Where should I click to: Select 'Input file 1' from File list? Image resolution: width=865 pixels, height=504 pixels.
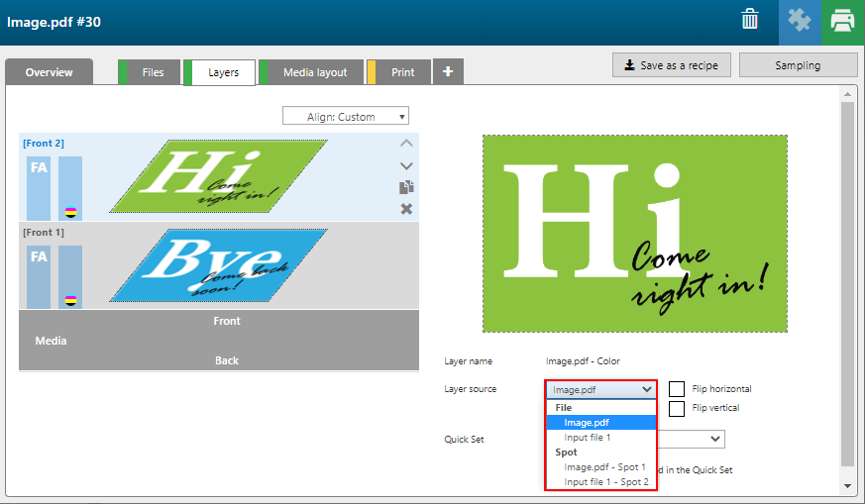pyautogui.click(x=588, y=437)
